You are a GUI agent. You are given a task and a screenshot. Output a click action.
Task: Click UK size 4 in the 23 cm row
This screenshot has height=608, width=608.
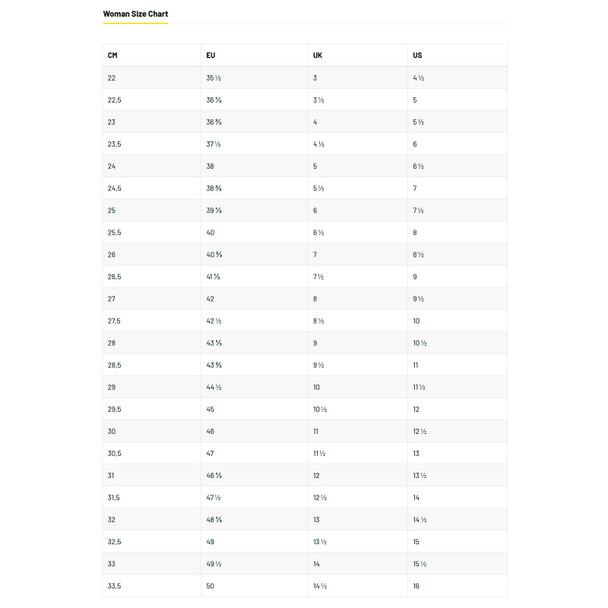(315, 122)
